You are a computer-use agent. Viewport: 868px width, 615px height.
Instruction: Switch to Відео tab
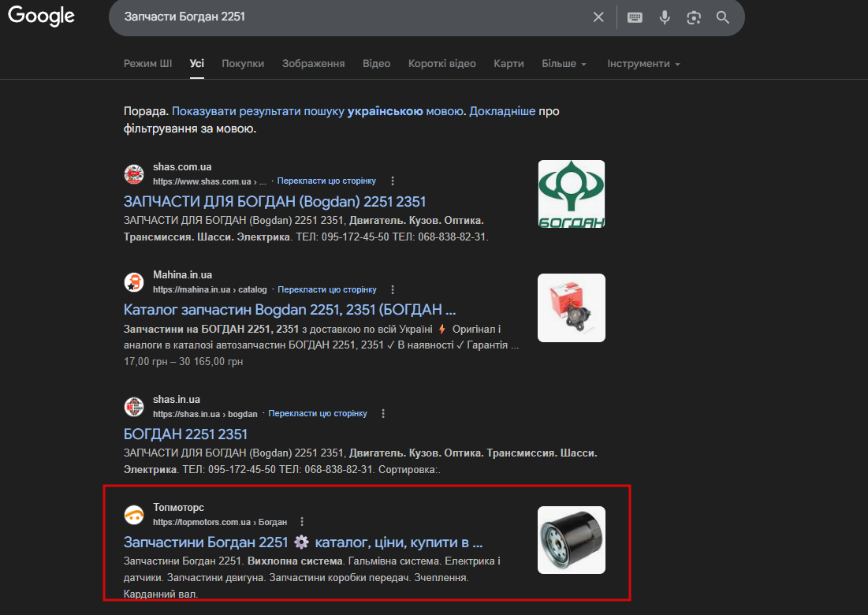pos(376,64)
